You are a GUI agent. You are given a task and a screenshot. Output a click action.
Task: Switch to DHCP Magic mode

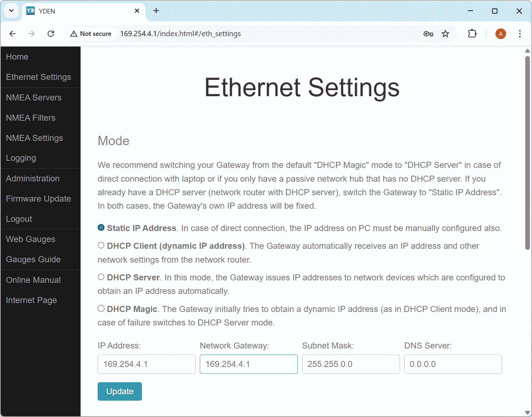tap(101, 308)
